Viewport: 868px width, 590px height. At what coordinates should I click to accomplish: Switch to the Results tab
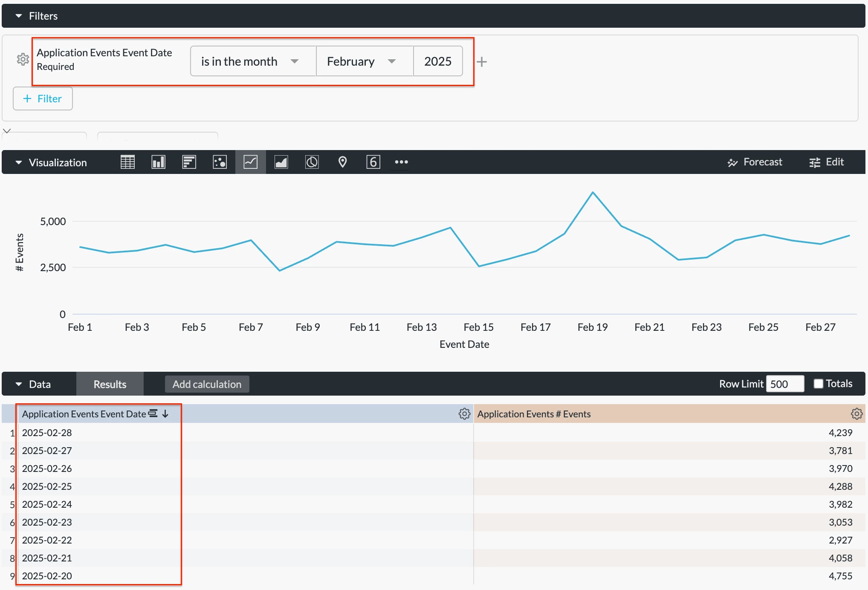[x=110, y=384]
